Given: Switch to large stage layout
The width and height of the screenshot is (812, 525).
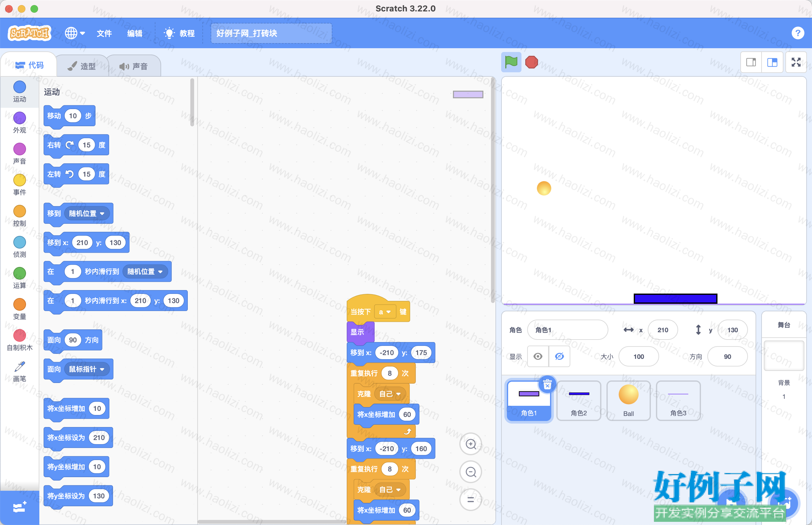Looking at the screenshot, I should point(772,62).
